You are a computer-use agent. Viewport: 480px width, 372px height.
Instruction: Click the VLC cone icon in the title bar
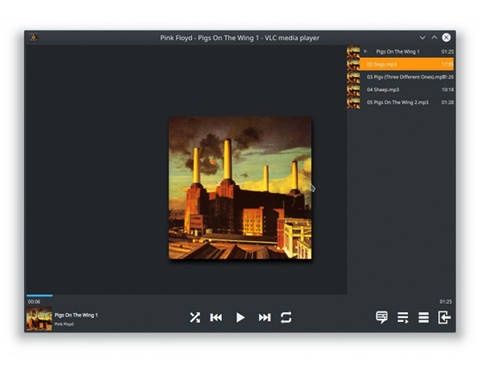pyautogui.click(x=33, y=37)
